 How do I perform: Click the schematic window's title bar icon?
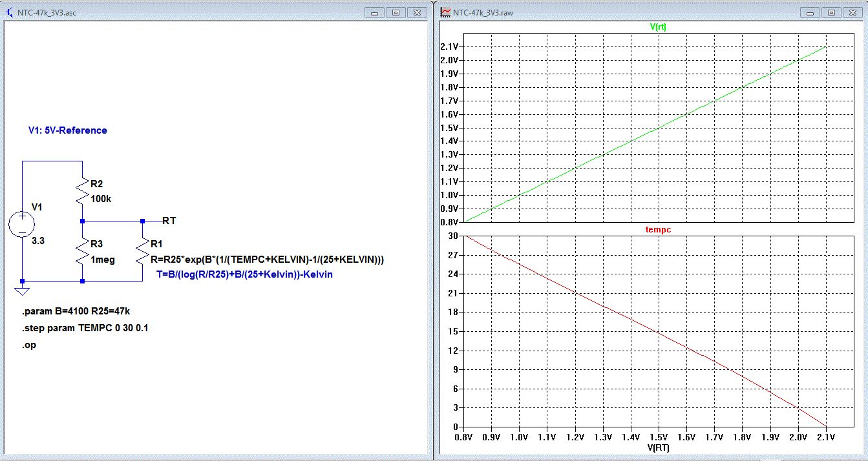click(8, 12)
